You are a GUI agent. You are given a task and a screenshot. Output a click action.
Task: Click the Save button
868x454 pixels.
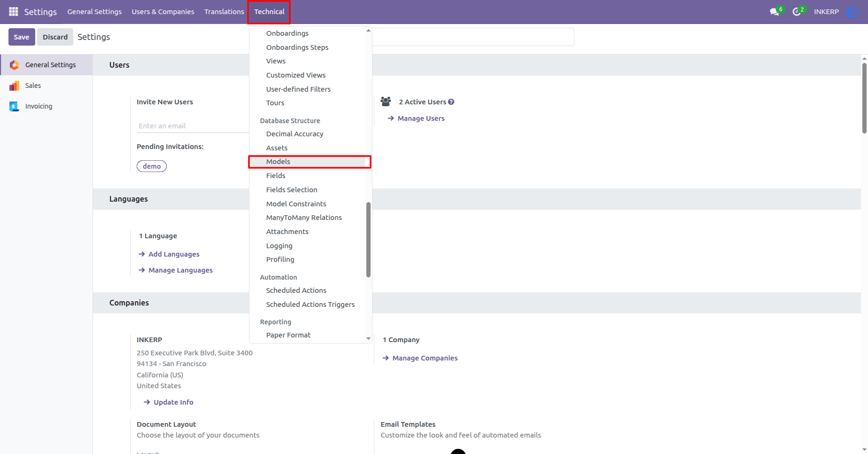(x=22, y=37)
